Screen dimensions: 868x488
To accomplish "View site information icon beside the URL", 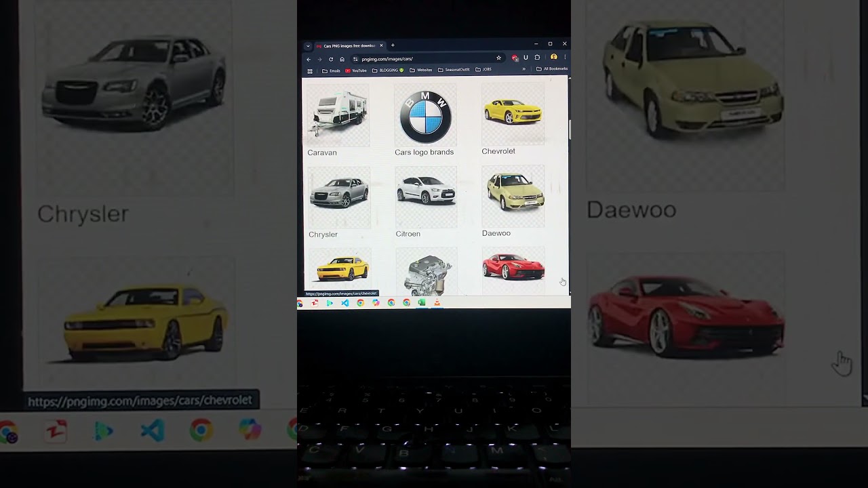I will click(x=355, y=59).
